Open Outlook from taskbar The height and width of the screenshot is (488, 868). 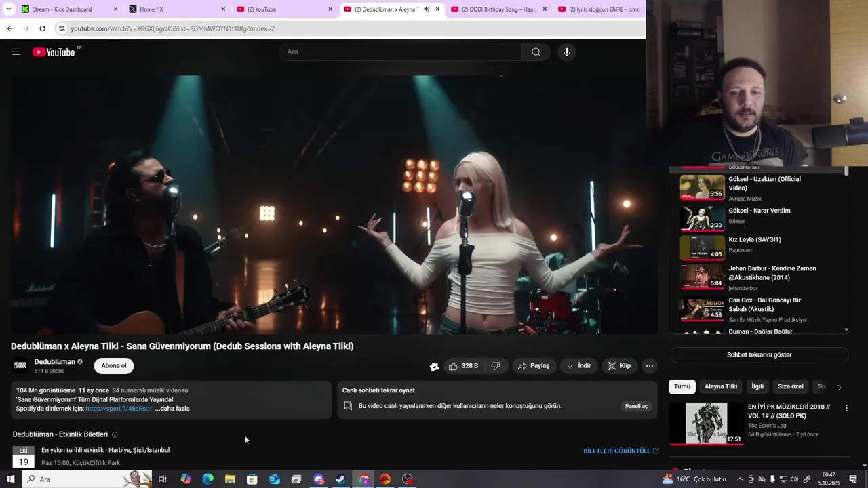click(x=274, y=479)
